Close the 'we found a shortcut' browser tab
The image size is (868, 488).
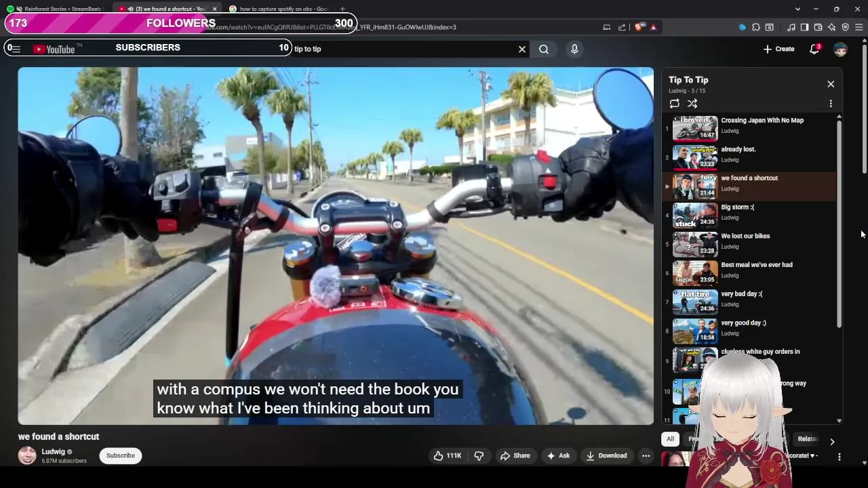(x=214, y=9)
